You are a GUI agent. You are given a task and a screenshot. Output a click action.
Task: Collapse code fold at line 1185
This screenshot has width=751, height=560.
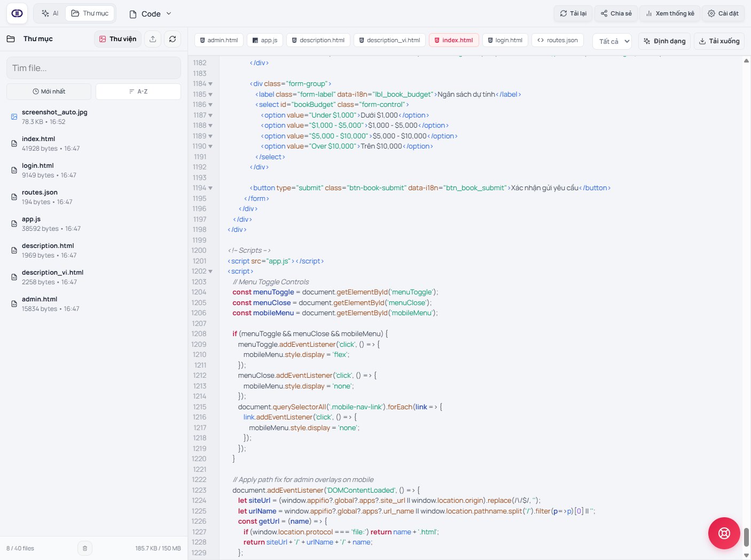210,94
